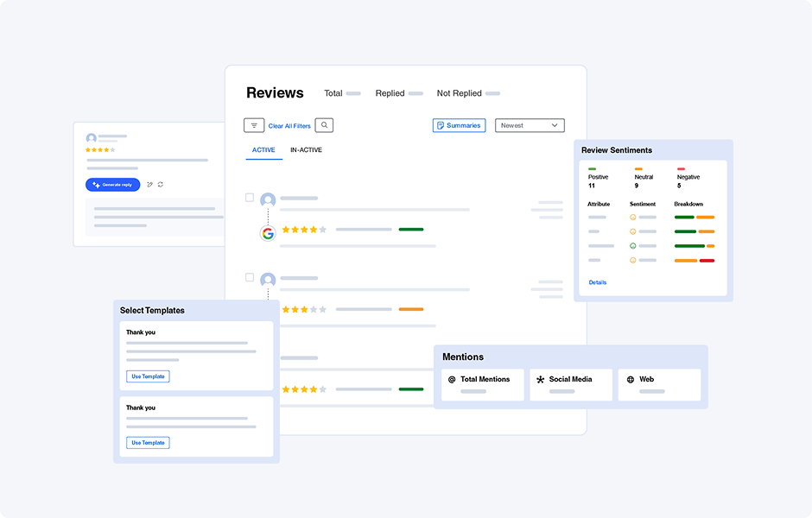This screenshot has width=812, height=518.
Task: Click the Summaries button
Action: (x=459, y=125)
